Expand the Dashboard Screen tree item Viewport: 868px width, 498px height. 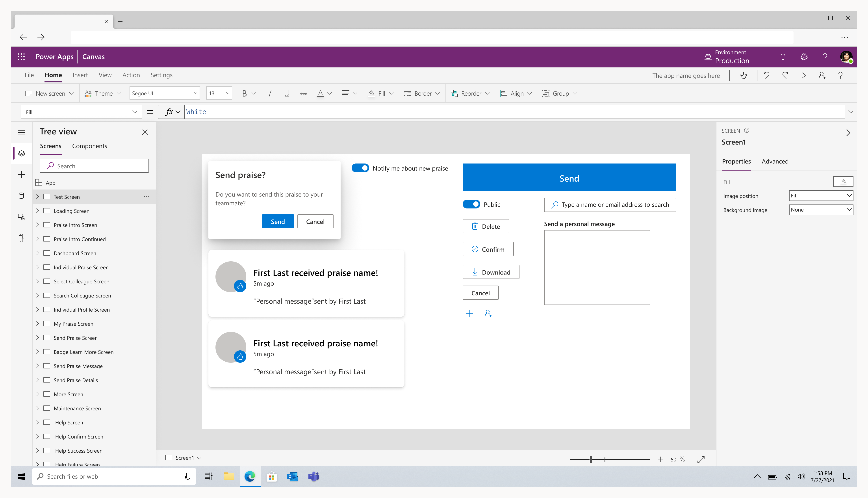37,253
